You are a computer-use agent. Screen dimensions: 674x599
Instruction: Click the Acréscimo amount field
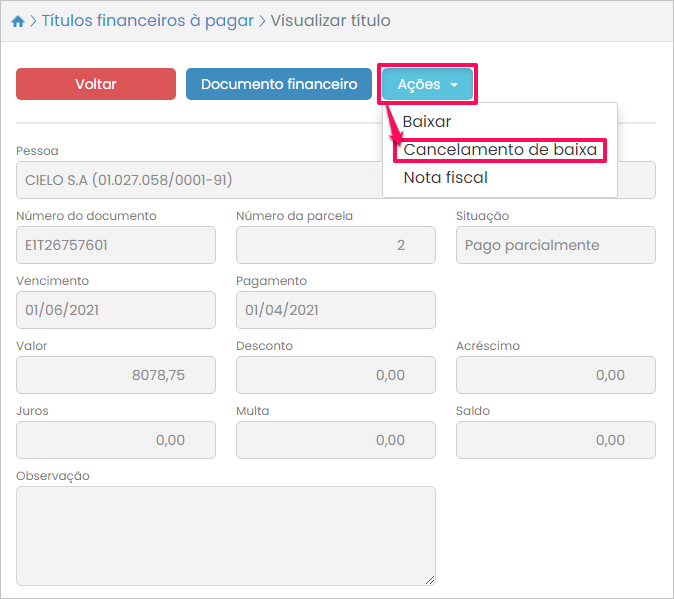tap(555, 375)
